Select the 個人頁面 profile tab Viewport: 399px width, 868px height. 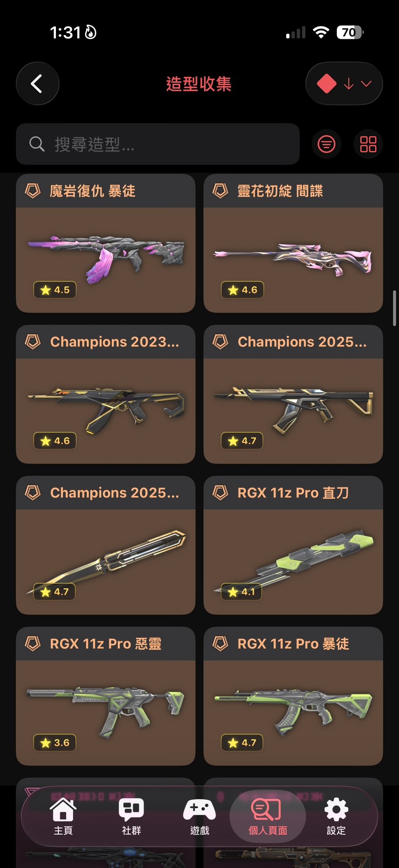tap(268, 816)
